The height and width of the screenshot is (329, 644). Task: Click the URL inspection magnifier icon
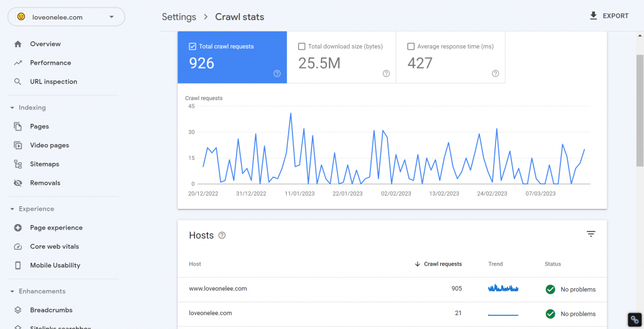coord(18,82)
